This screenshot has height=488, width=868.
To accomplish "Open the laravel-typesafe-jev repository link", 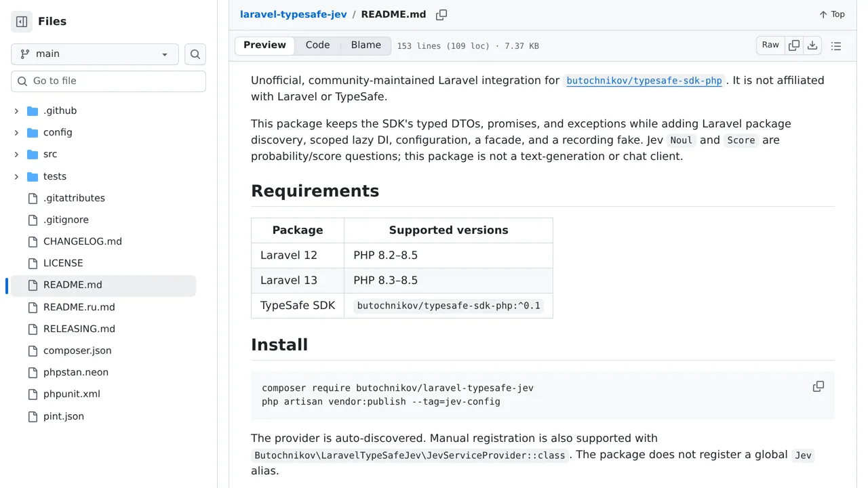I will (x=294, y=14).
